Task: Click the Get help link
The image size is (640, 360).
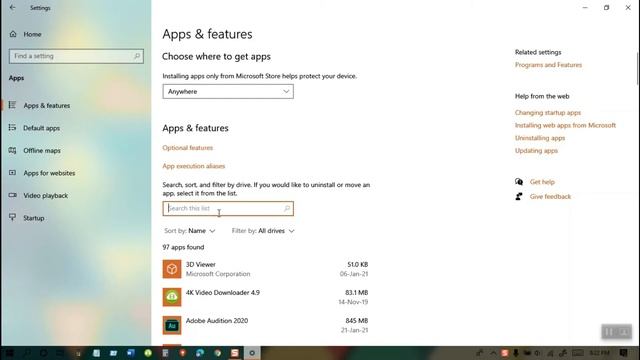Action: pyautogui.click(x=542, y=182)
